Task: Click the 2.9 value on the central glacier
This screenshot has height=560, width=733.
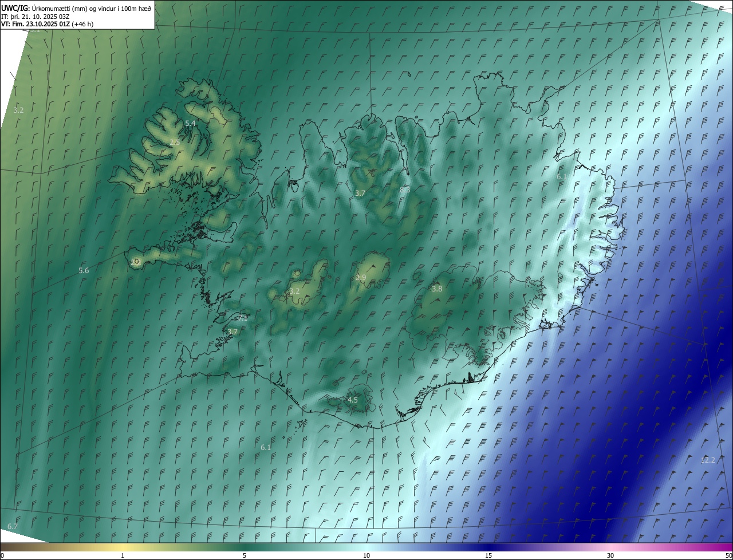Action: tap(361, 278)
